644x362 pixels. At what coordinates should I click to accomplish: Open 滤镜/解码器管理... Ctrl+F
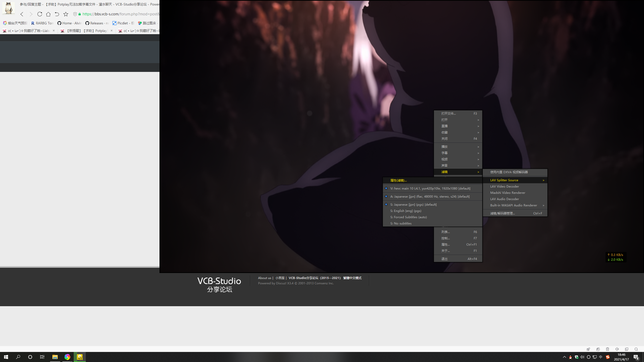515,213
